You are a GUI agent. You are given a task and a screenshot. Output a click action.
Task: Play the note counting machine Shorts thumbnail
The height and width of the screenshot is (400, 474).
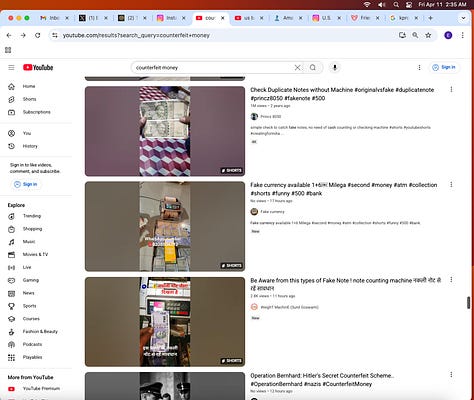click(x=165, y=322)
